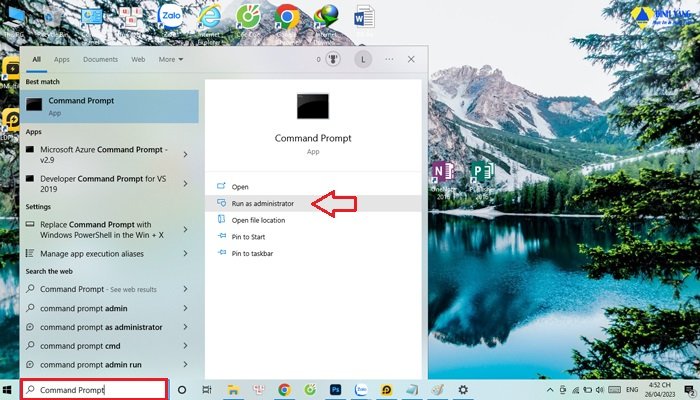Launch Google Chrome from desktop
Screen dimensions: 700x400
(287, 20)
